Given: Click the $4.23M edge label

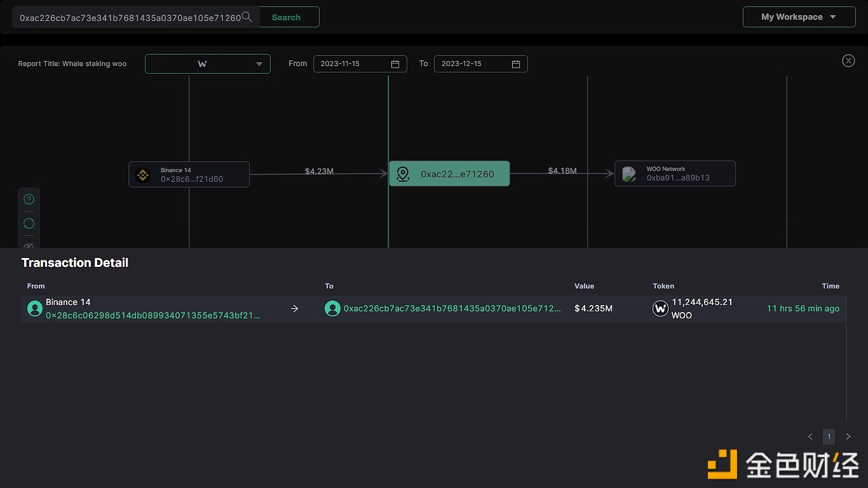Looking at the screenshot, I should (x=319, y=171).
